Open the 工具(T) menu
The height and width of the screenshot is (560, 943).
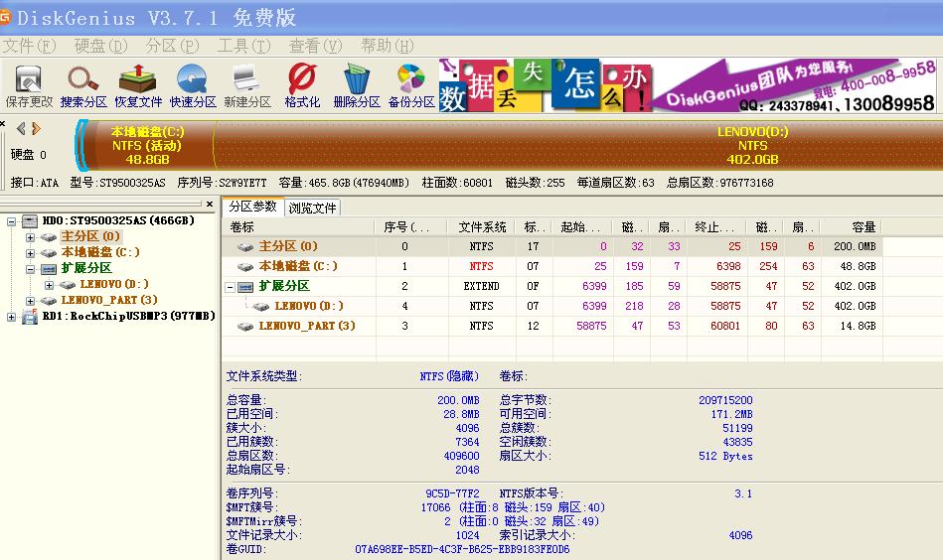pos(243,46)
